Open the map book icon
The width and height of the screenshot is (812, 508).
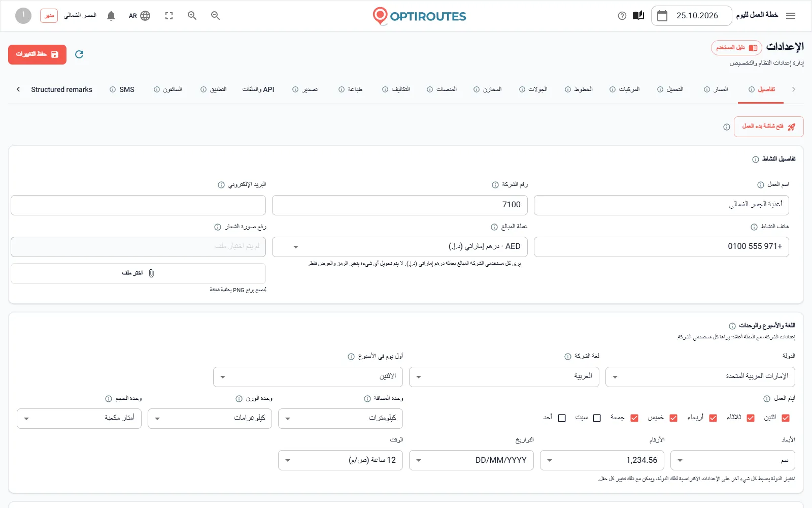coord(638,16)
